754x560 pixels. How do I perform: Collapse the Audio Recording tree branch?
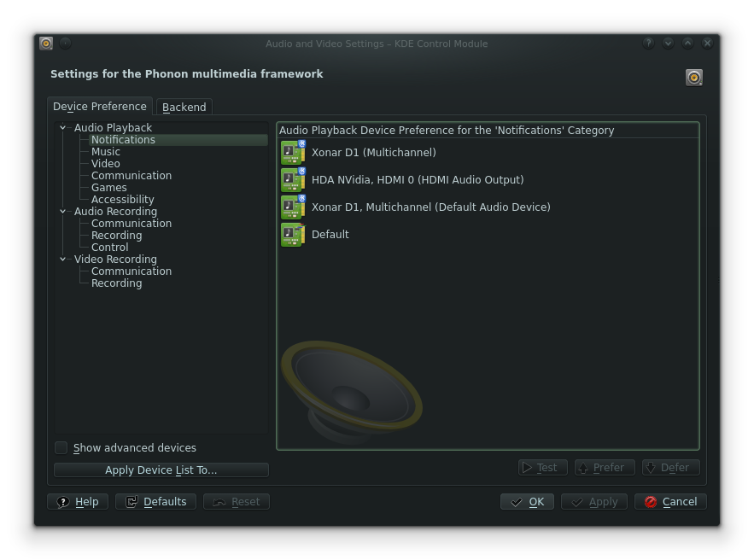click(x=62, y=212)
